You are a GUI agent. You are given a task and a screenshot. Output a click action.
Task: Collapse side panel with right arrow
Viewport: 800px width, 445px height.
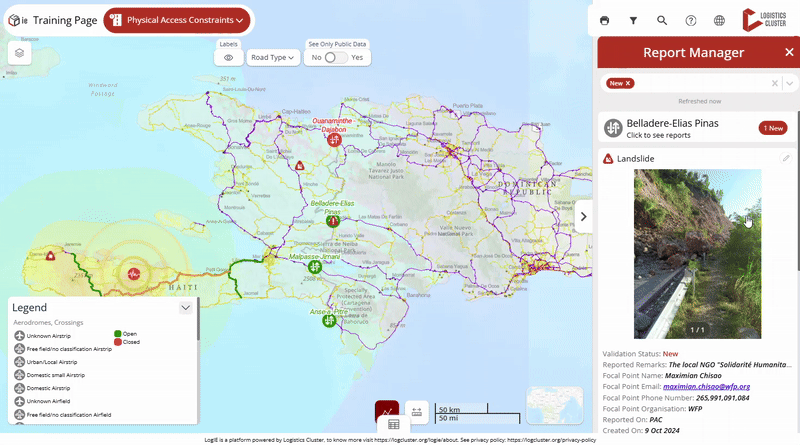[584, 216]
